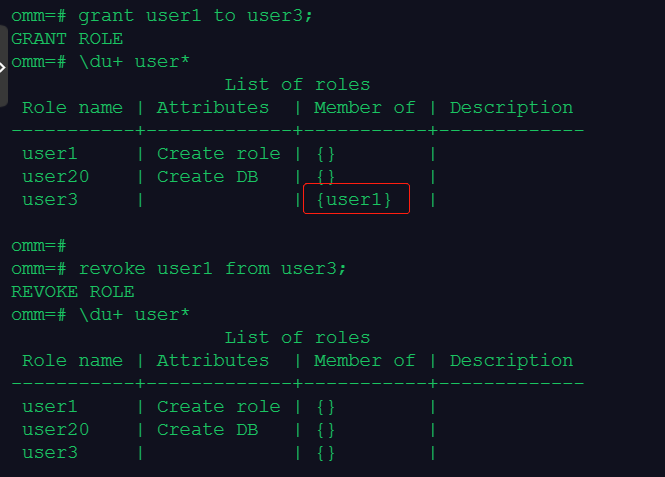Click the highlighted {user1} membership box

[356, 200]
